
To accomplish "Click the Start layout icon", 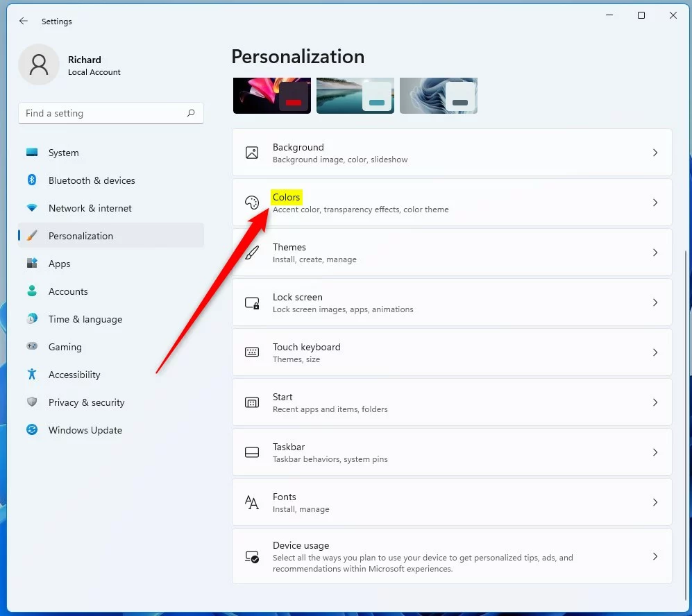I will click(252, 402).
